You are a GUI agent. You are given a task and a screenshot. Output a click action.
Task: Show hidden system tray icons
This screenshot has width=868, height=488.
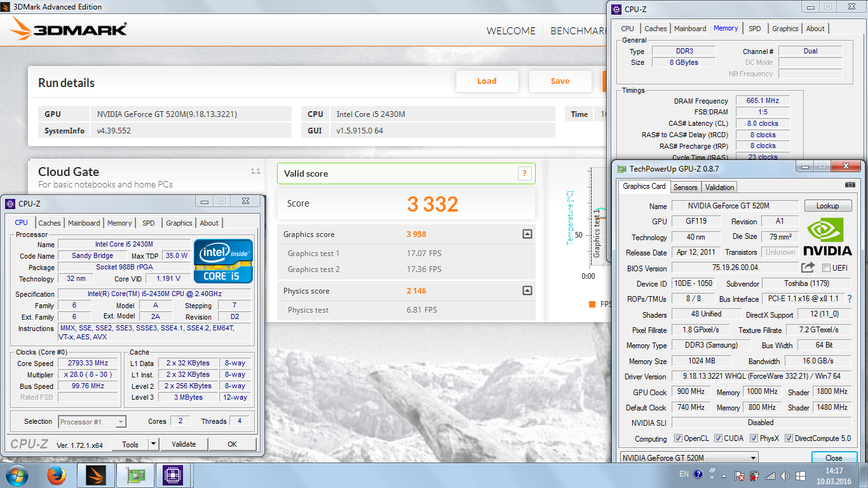point(725,475)
